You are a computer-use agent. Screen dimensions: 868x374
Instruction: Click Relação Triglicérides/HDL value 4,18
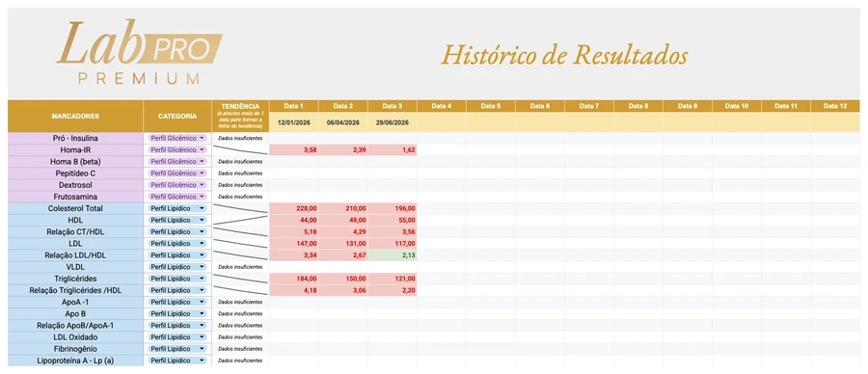tap(294, 290)
